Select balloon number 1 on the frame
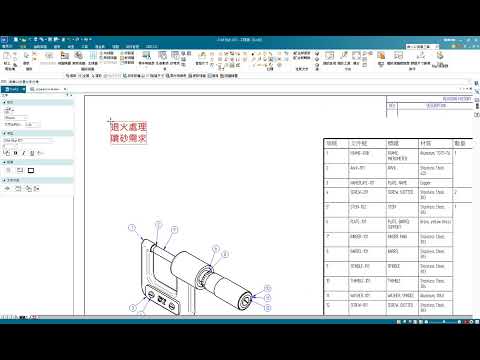This screenshot has width=480, height=360. (x=132, y=228)
